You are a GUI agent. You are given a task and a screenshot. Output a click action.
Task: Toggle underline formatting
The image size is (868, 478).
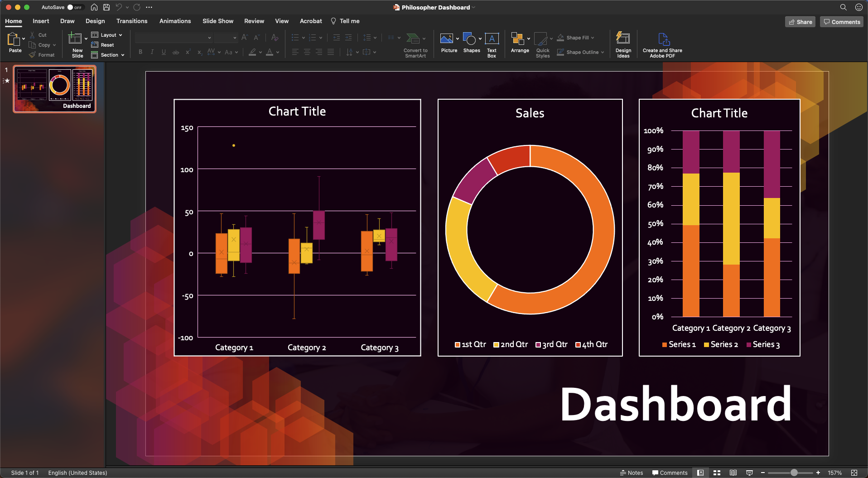pyautogui.click(x=164, y=52)
